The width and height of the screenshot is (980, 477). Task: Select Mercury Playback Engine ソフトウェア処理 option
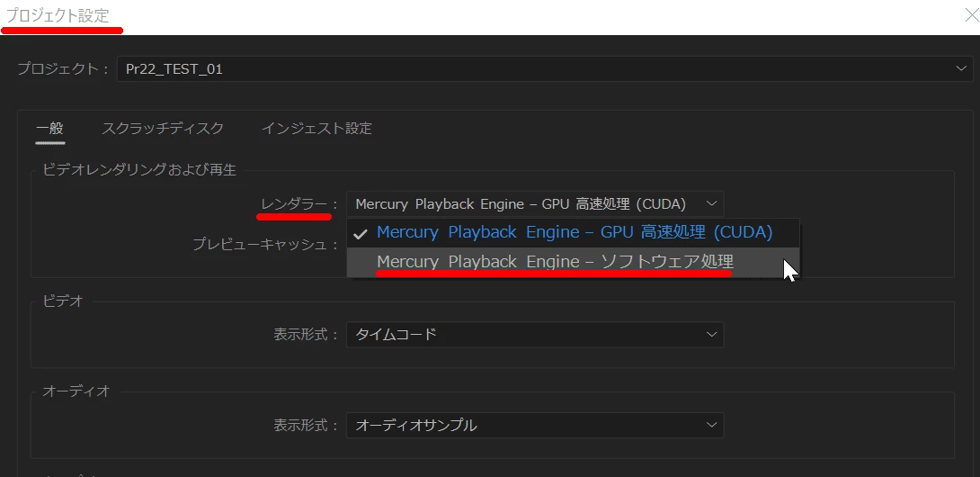(x=573, y=262)
